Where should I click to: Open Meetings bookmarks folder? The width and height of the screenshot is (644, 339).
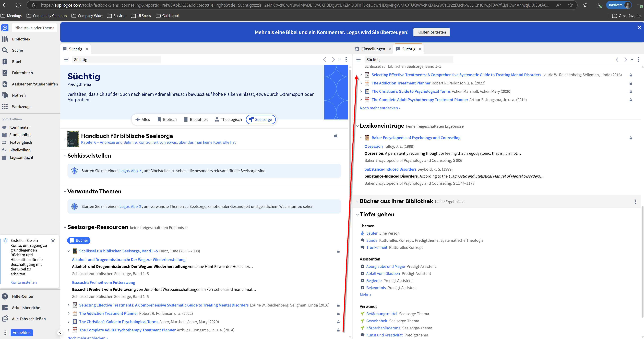11,16
